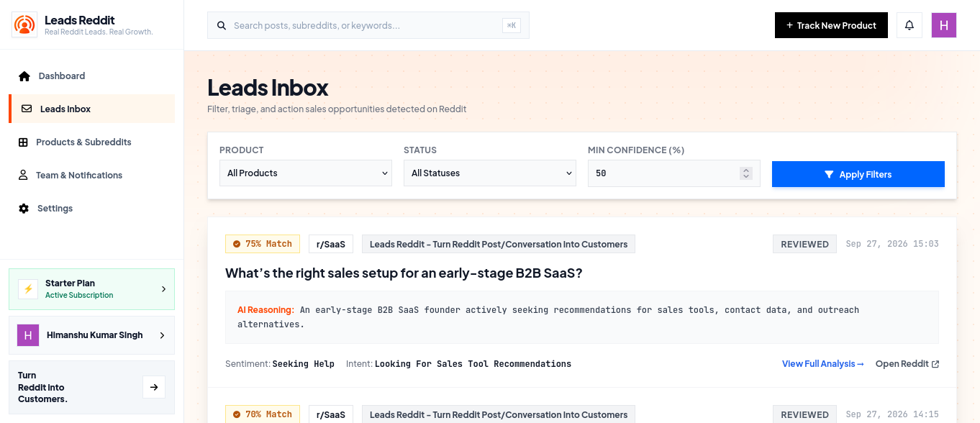Screen dimensions: 980x423
Task: Click Active Subscription text
Action: pyautogui.click(x=79, y=295)
